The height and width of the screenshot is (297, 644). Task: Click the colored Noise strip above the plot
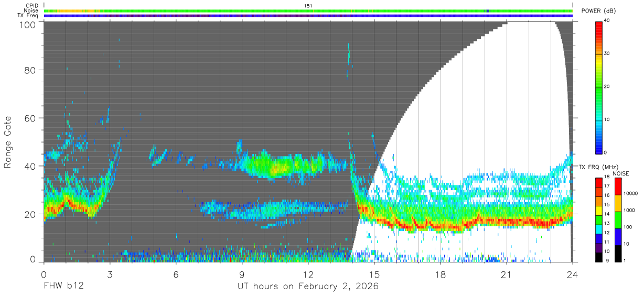point(308,10)
